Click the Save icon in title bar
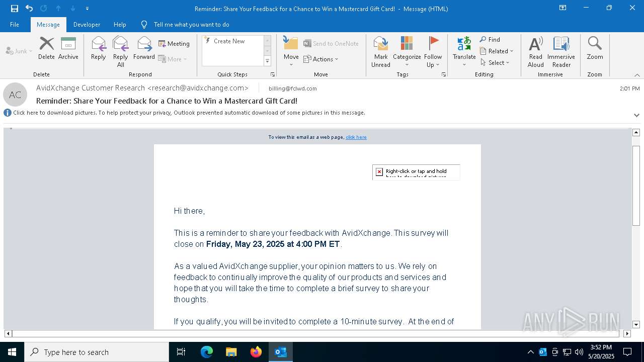Screen dimensions: 644x362 [15, 9]
